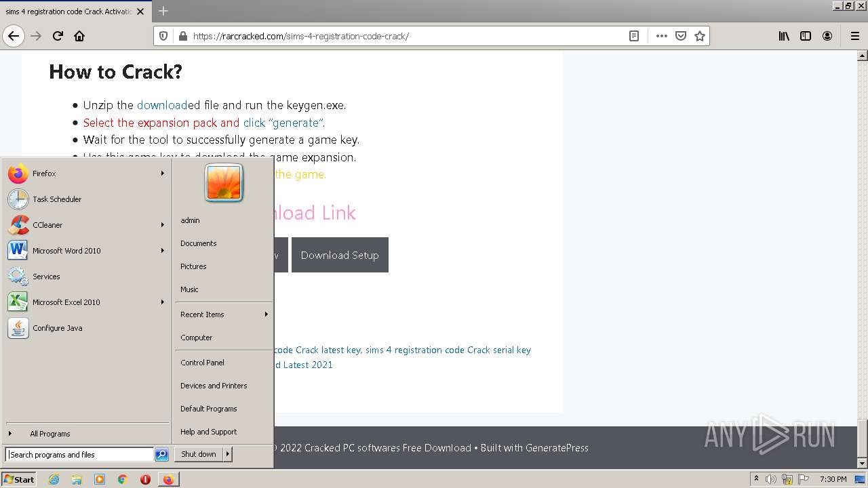Screen dimensions: 868x488
Task: Show sidebars button
Action: pos(806,36)
